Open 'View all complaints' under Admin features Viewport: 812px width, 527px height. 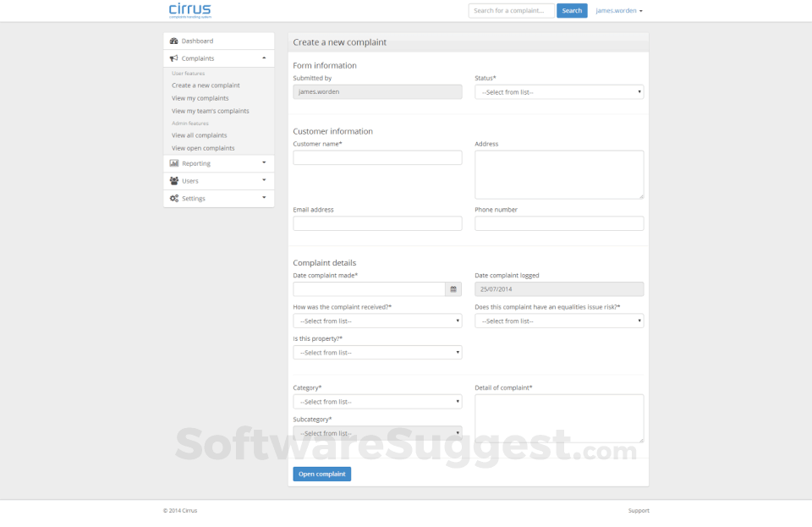coord(199,134)
